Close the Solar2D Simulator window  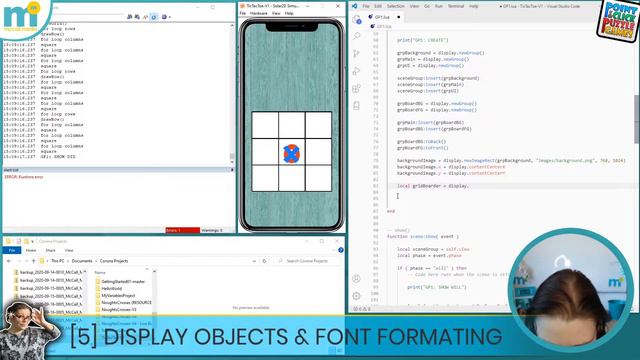tap(338, 6)
